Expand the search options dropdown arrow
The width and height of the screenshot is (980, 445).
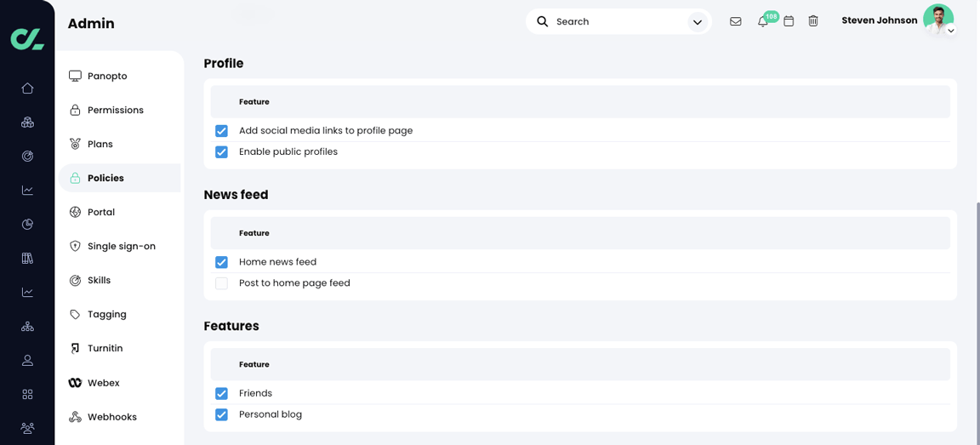[x=698, y=22]
